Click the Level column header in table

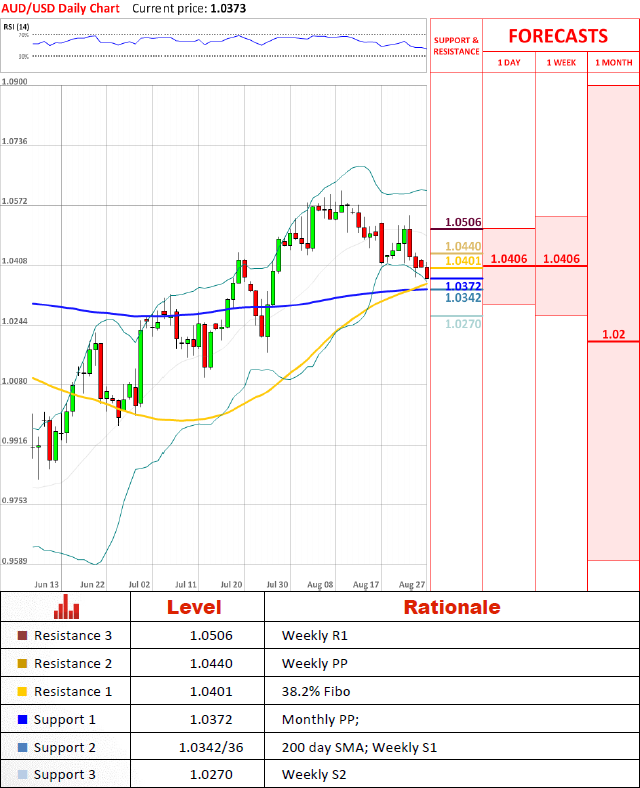click(x=195, y=607)
